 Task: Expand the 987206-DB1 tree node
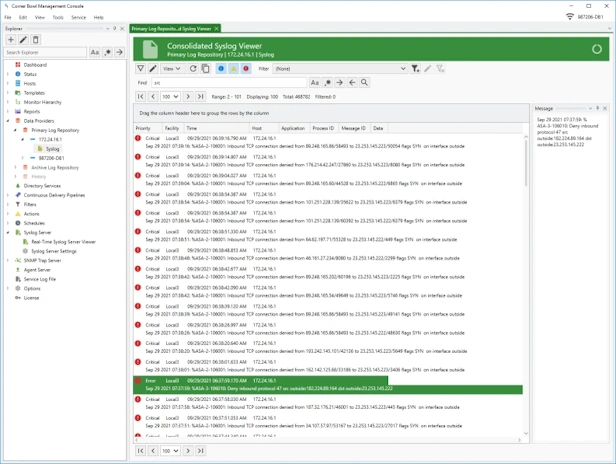23,158
